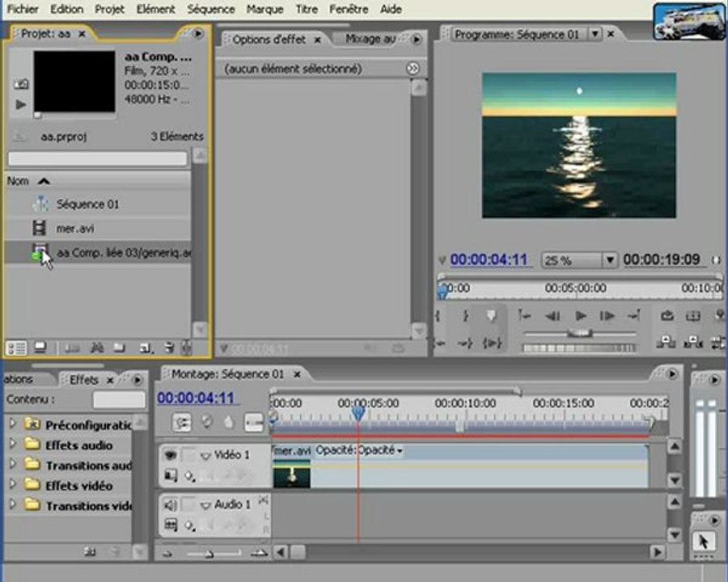Create a new bin in Project panel
This screenshot has width=728, height=582.
[120, 347]
